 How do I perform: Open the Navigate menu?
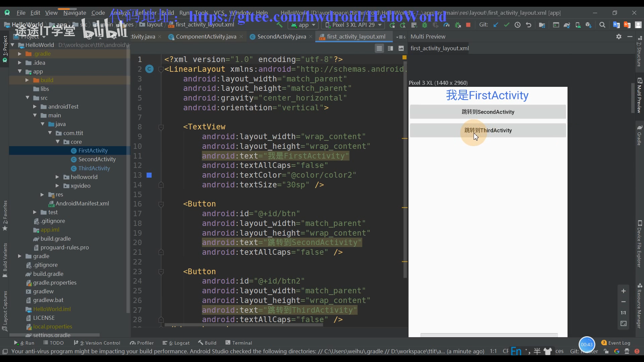coord(74,13)
